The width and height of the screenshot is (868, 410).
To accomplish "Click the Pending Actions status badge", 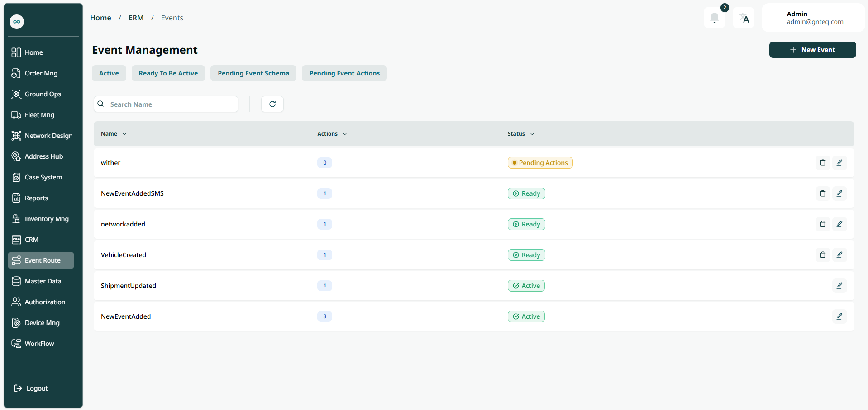I will [540, 163].
